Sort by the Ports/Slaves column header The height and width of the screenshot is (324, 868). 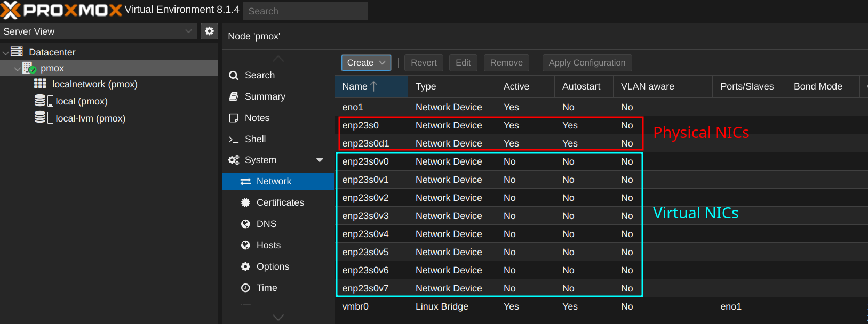pyautogui.click(x=750, y=86)
